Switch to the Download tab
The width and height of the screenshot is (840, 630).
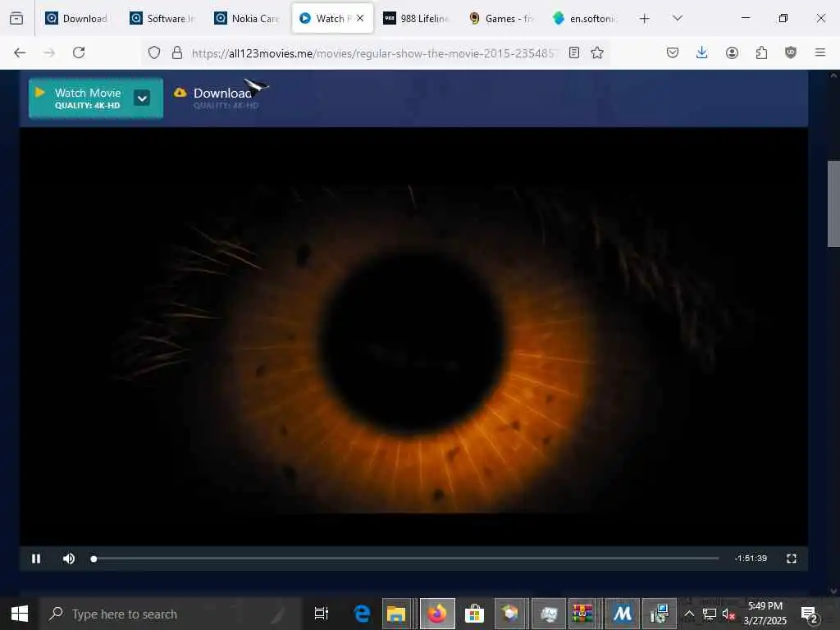click(x=78, y=18)
